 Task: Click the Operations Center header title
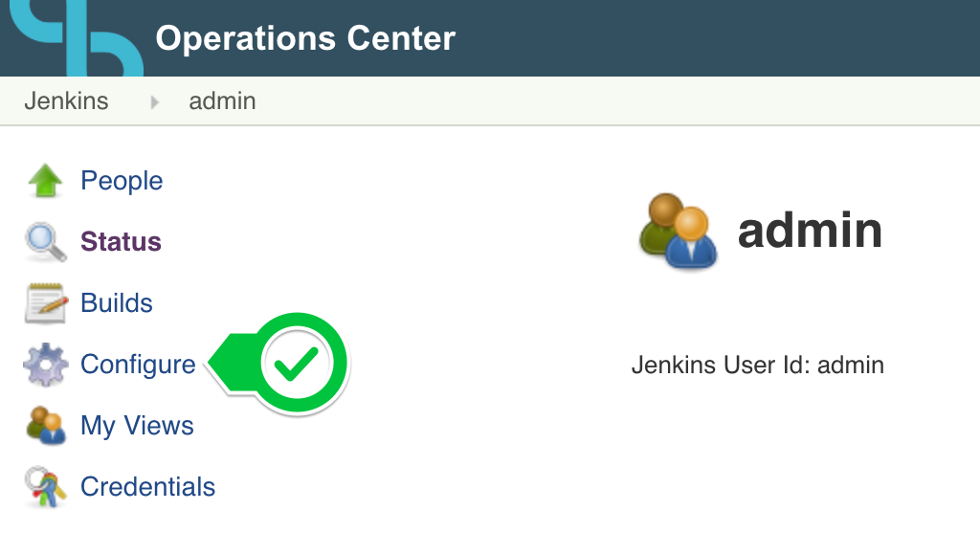pos(305,38)
